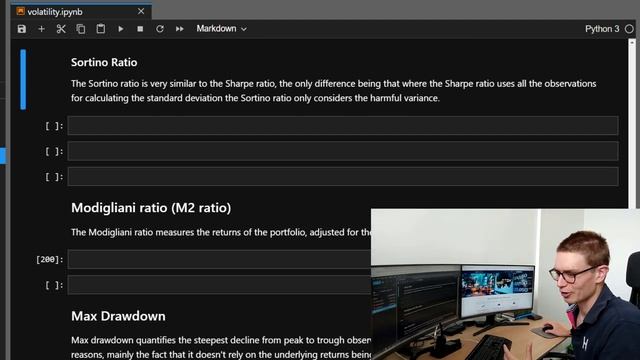Select the volatility.ipynb tab
This screenshot has height=360, width=640.
point(81,11)
